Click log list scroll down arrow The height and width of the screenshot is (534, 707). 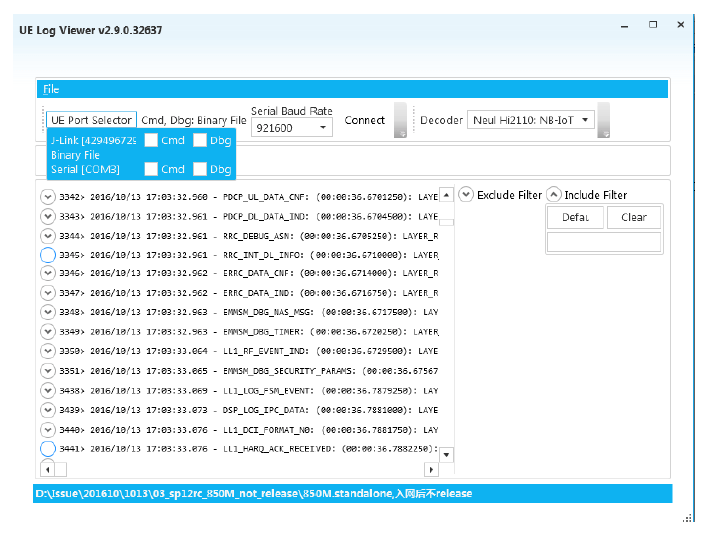446,455
